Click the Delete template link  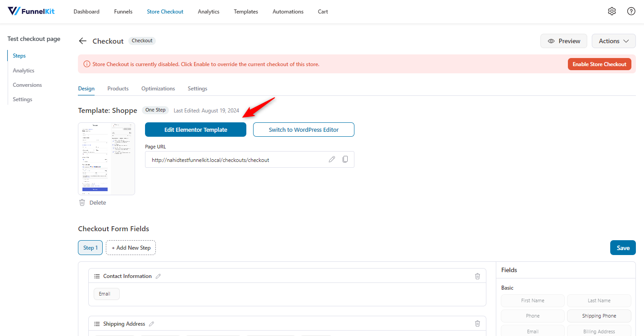[x=98, y=203]
